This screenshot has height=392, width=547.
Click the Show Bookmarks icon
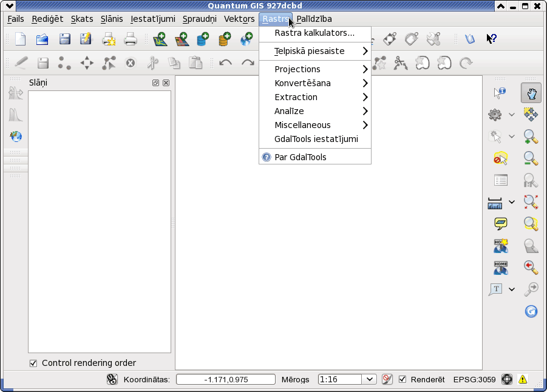(501, 267)
